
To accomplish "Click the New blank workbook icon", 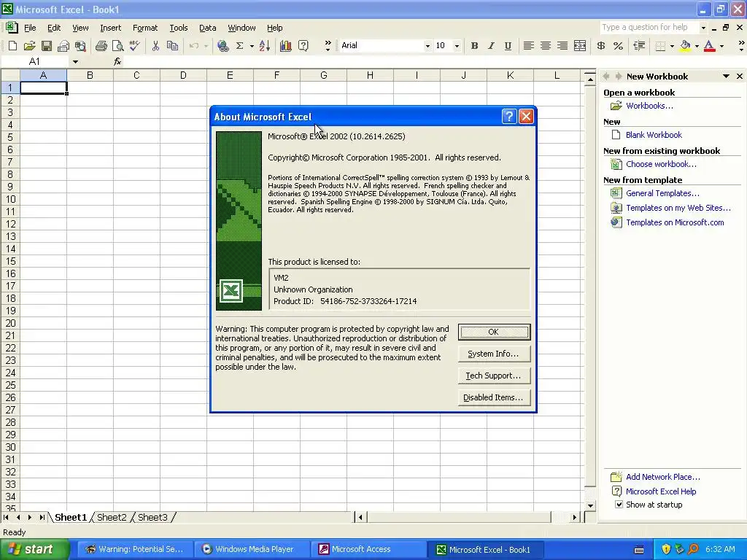I will pos(13,46).
